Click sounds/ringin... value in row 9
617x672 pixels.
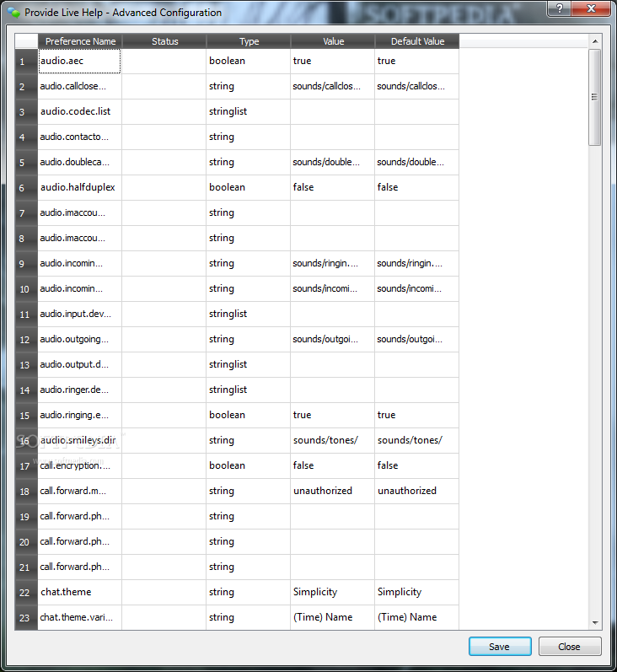(332, 263)
